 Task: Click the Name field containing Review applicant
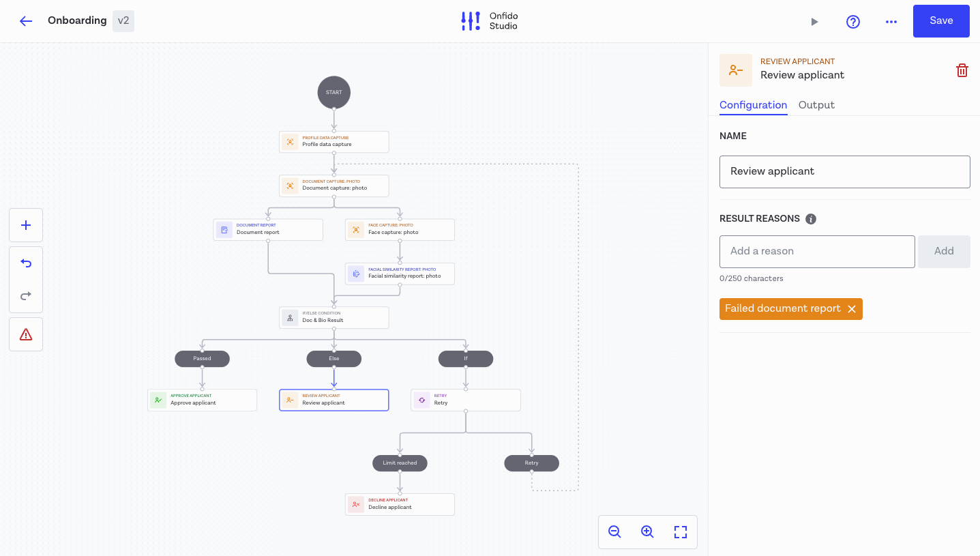pos(844,171)
